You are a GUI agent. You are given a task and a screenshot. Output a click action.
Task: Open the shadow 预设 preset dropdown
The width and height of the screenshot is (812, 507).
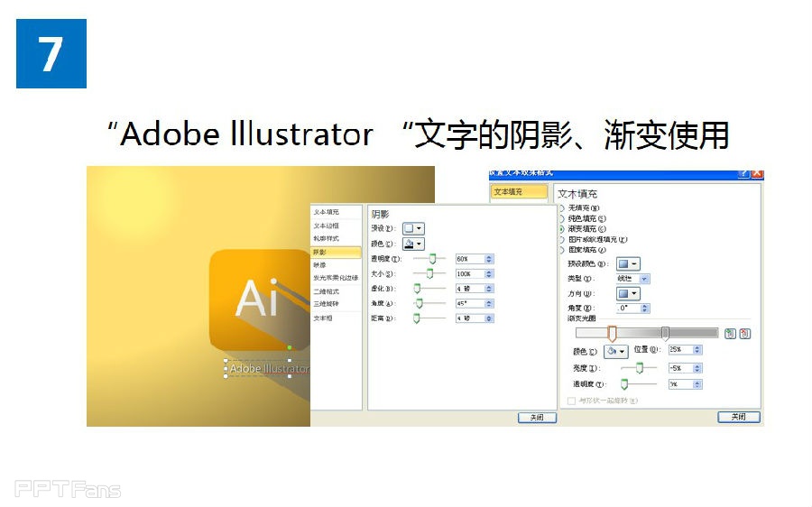(413, 228)
